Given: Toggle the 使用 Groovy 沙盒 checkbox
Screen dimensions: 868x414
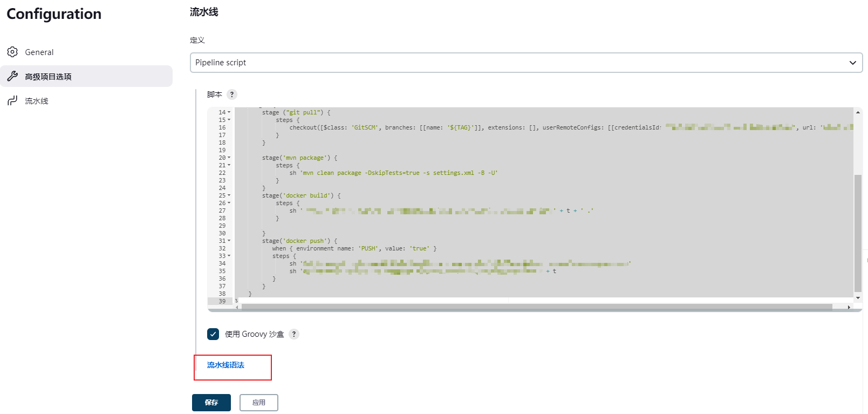Looking at the screenshot, I should 213,334.
